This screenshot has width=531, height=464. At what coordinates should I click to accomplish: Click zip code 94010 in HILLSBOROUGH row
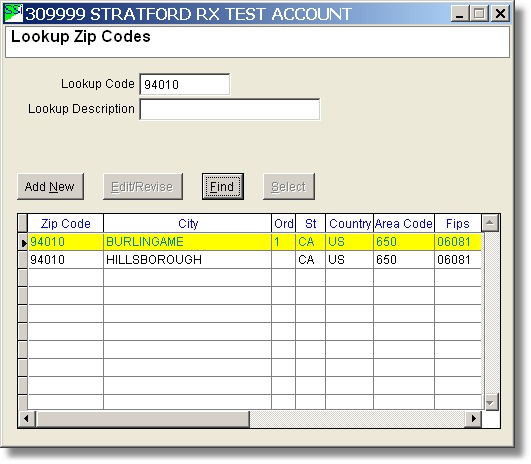[66, 260]
